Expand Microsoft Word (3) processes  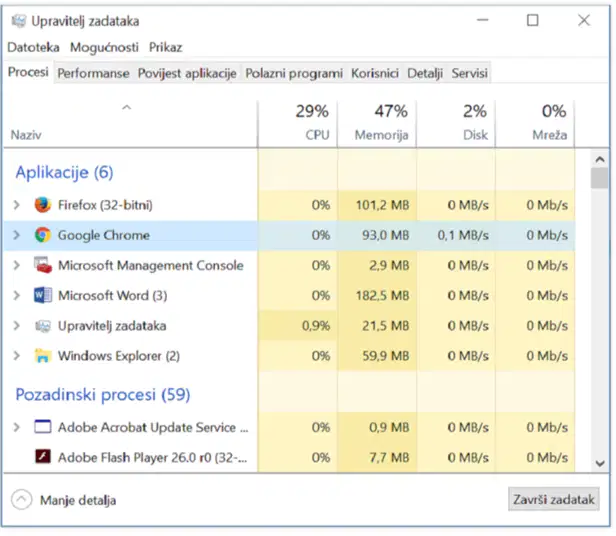click(x=16, y=295)
